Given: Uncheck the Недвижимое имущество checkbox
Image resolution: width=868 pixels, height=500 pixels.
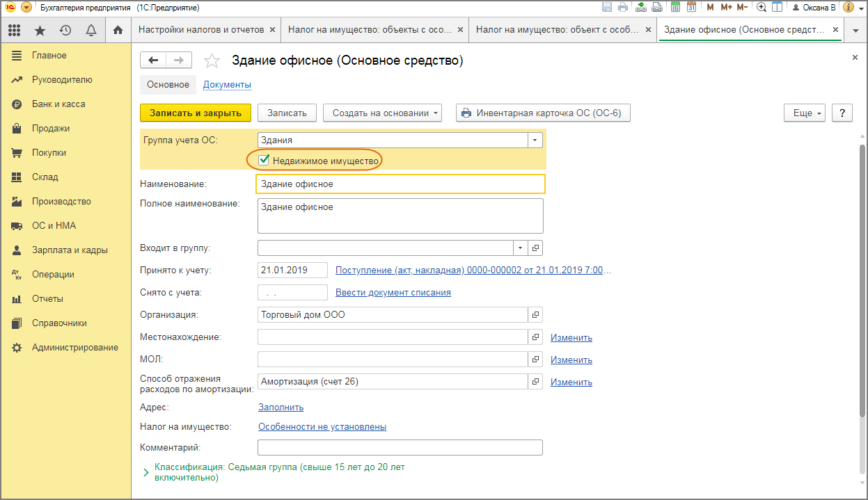Looking at the screenshot, I should pyautogui.click(x=265, y=161).
